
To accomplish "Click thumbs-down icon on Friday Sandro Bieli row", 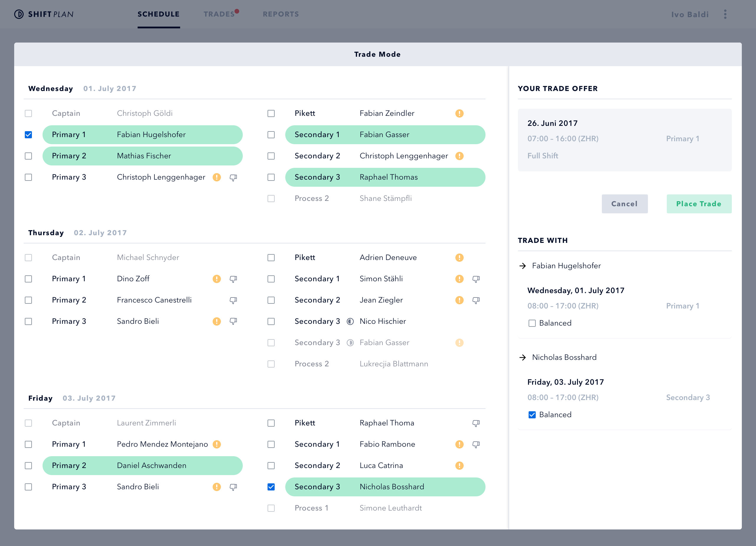I will click(x=233, y=487).
